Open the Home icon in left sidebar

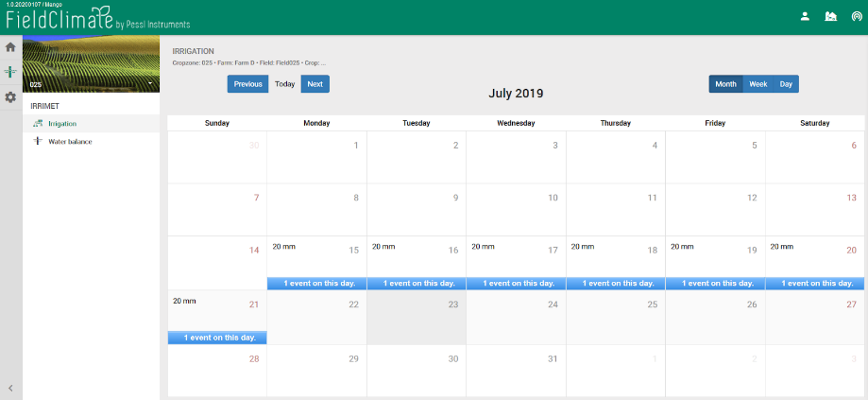(x=10, y=47)
